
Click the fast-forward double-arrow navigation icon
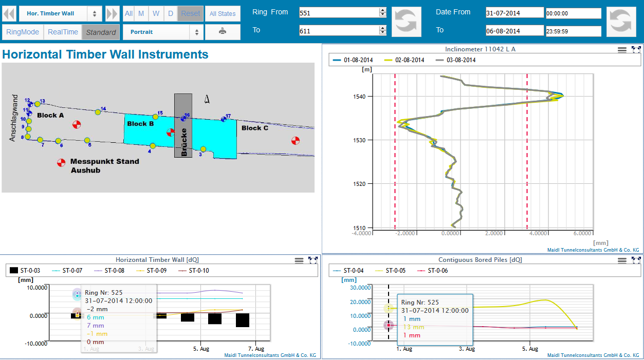click(x=112, y=14)
